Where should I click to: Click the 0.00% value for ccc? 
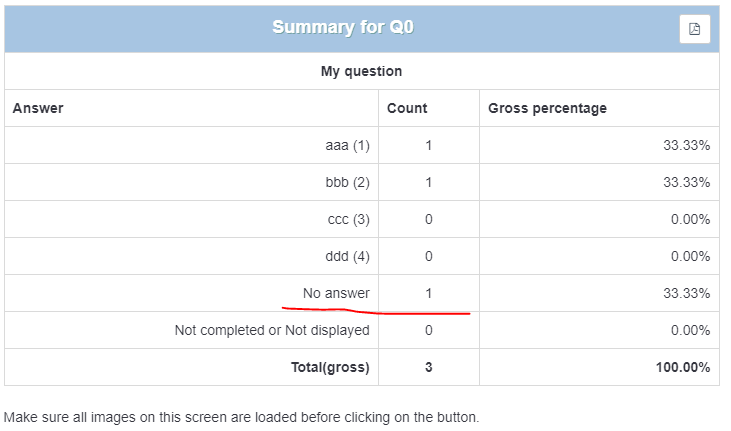pyautogui.click(x=690, y=219)
